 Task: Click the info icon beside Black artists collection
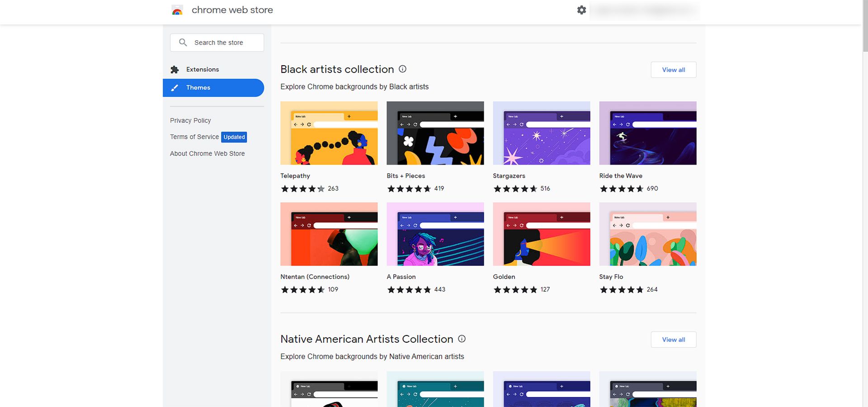[x=402, y=69]
